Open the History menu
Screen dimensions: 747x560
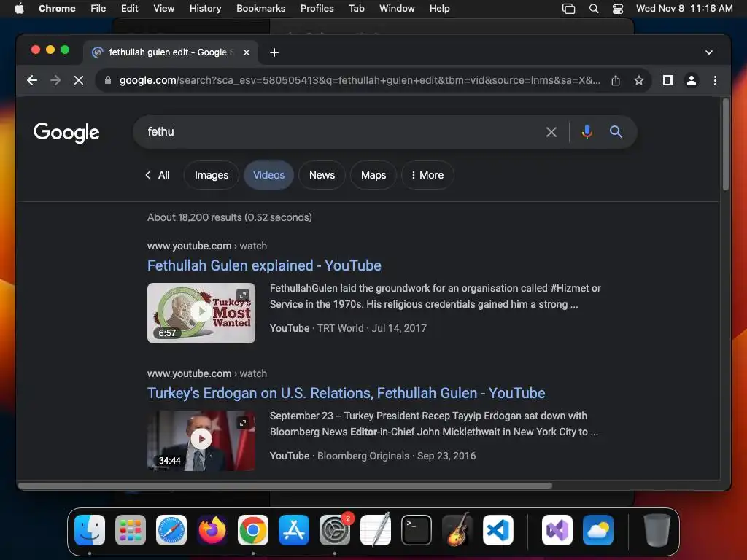click(205, 9)
